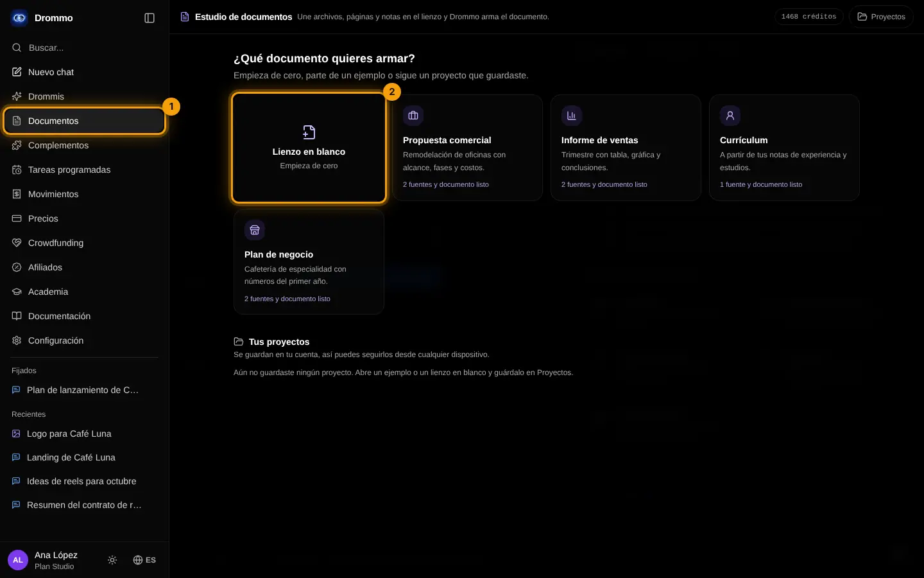Select the Lienzo en blanco card

point(309,148)
